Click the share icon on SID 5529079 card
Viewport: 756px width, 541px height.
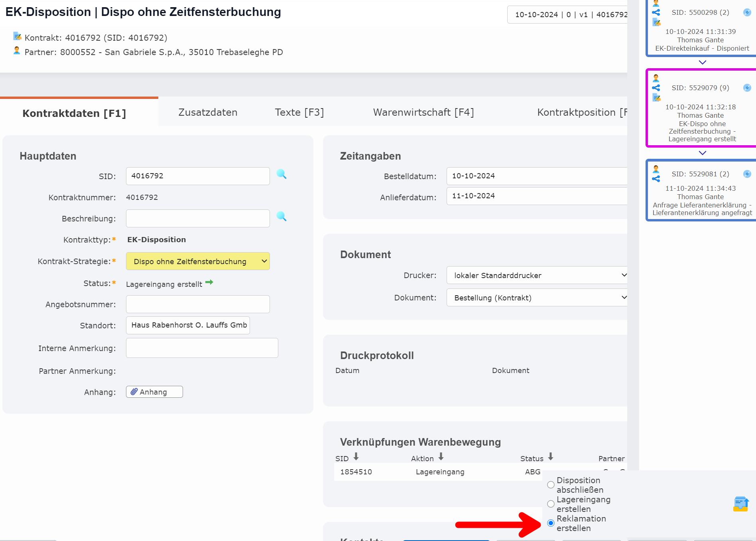[x=656, y=87]
